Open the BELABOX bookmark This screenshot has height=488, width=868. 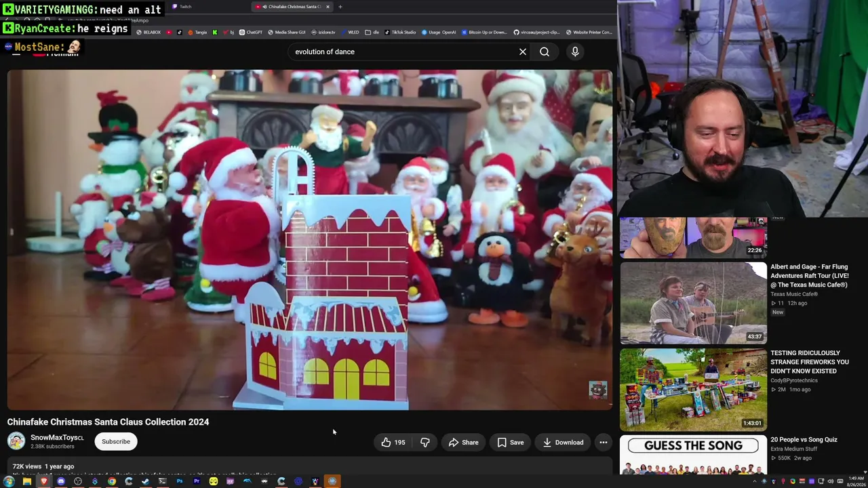(149, 32)
